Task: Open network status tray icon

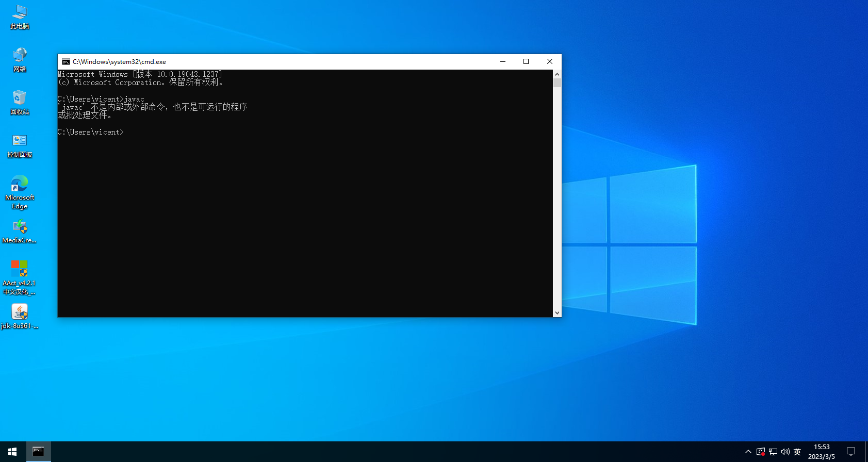Action: (773, 452)
